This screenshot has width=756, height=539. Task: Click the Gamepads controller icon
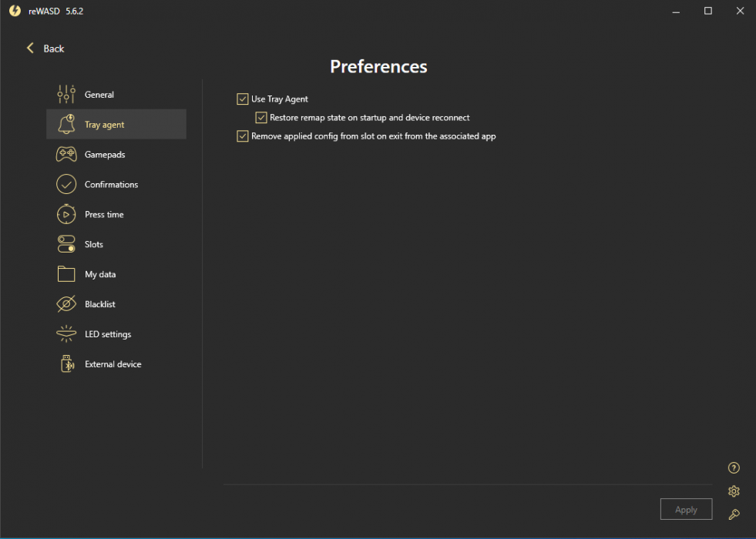click(66, 155)
